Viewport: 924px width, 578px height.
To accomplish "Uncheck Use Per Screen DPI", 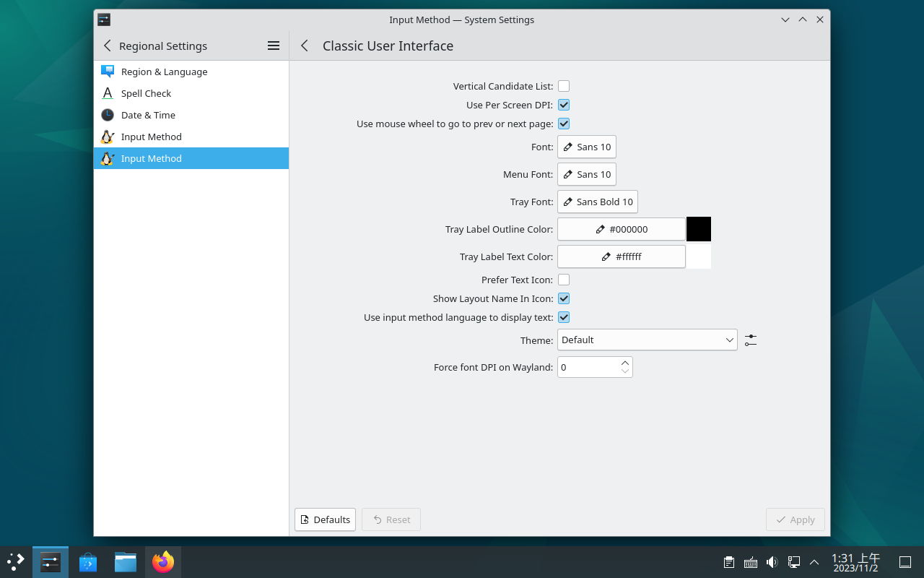I will 564,105.
